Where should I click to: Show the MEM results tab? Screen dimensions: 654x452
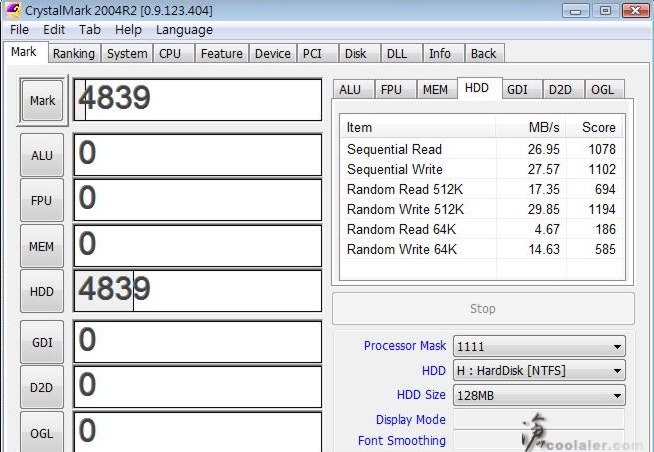(435, 89)
